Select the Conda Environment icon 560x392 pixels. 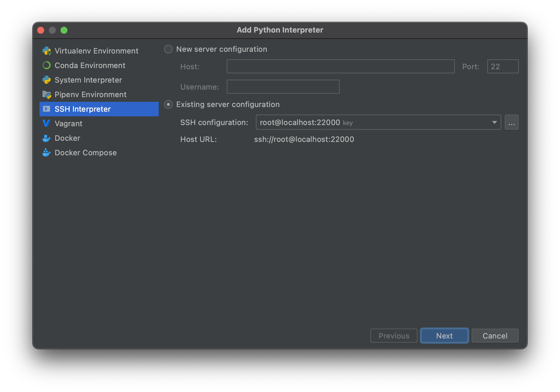47,65
